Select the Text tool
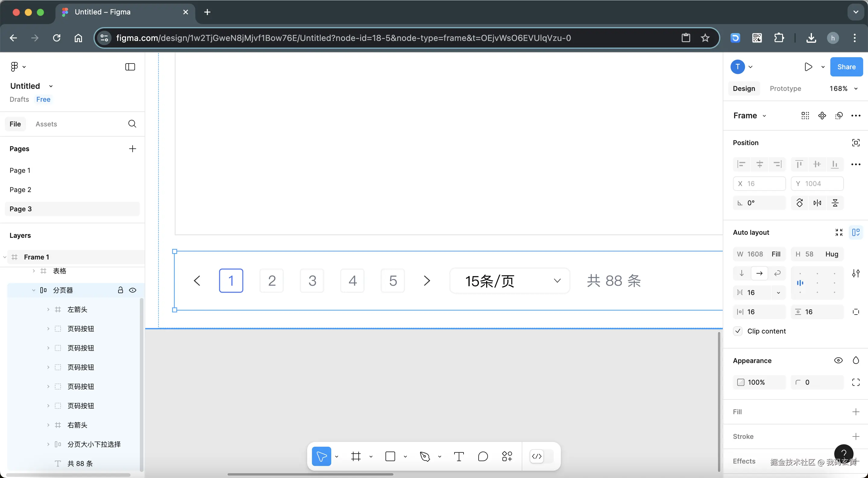This screenshot has height=478, width=868. (459, 456)
